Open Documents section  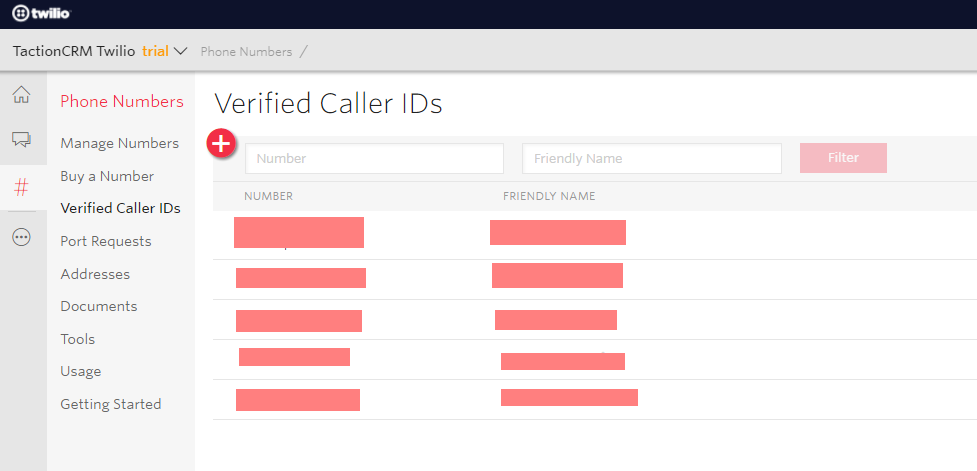pyautogui.click(x=98, y=307)
